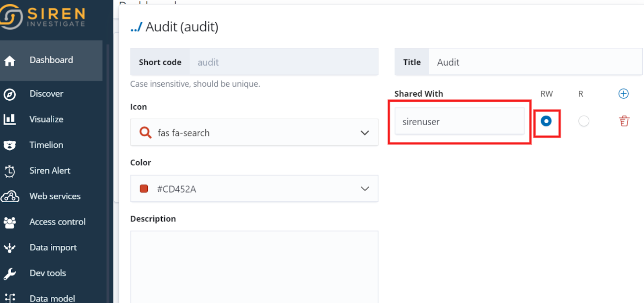
Task: Click the Title input field
Action: pos(535,62)
